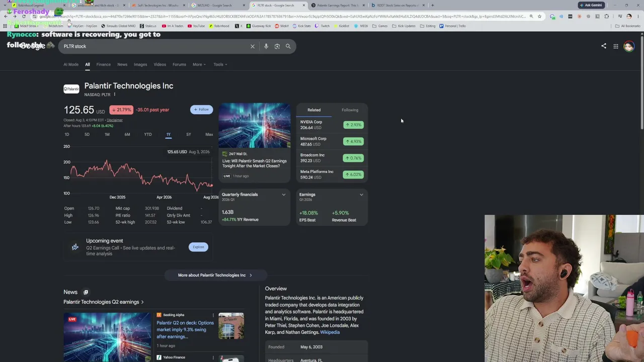Open the Giveaway Kick bookmark

259,26
